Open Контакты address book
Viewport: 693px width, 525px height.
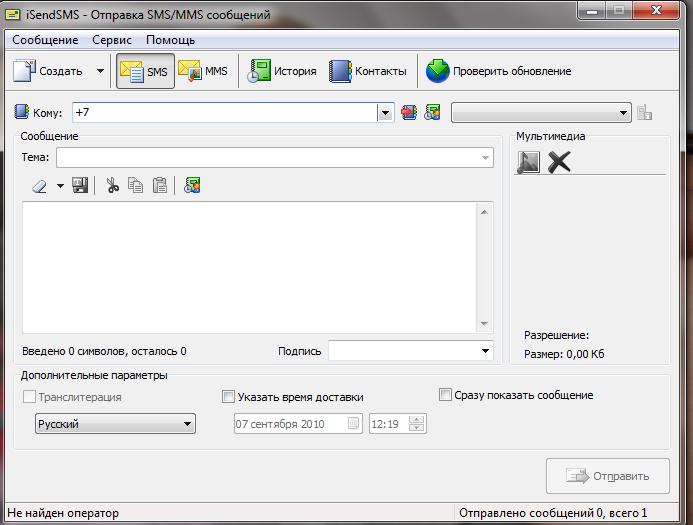point(368,71)
